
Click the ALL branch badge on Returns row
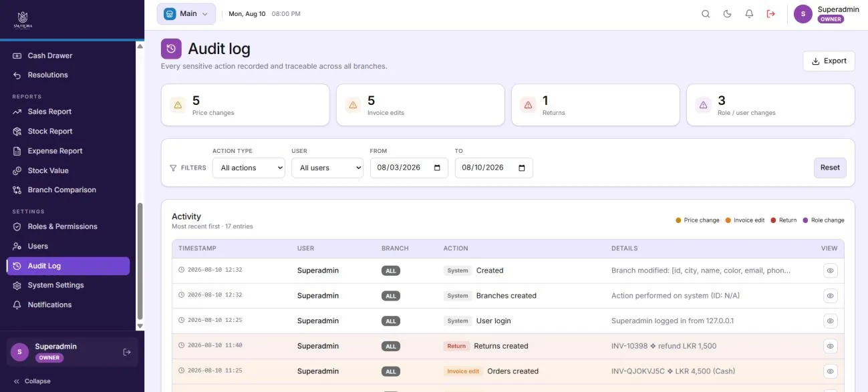pos(391,346)
